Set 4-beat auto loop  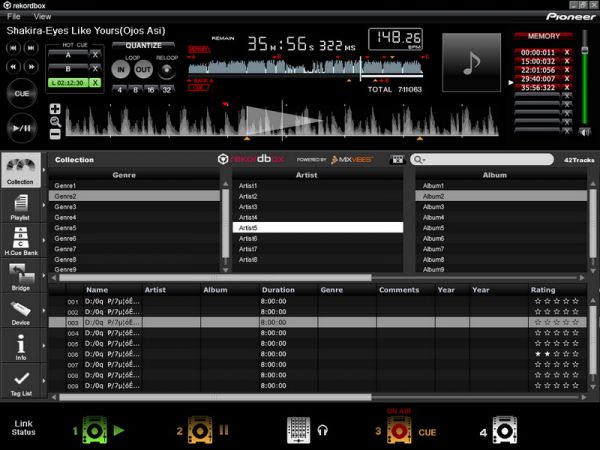pos(120,90)
